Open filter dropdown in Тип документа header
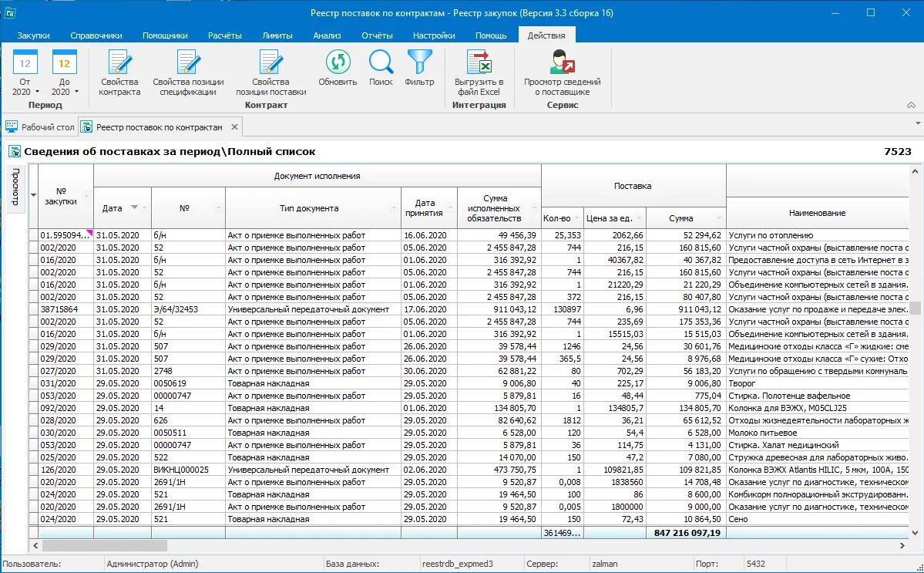The width and height of the screenshot is (924, 573). (x=395, y=207)
